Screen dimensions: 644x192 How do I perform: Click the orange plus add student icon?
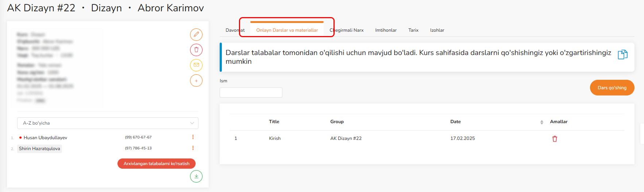click(196, 81)
